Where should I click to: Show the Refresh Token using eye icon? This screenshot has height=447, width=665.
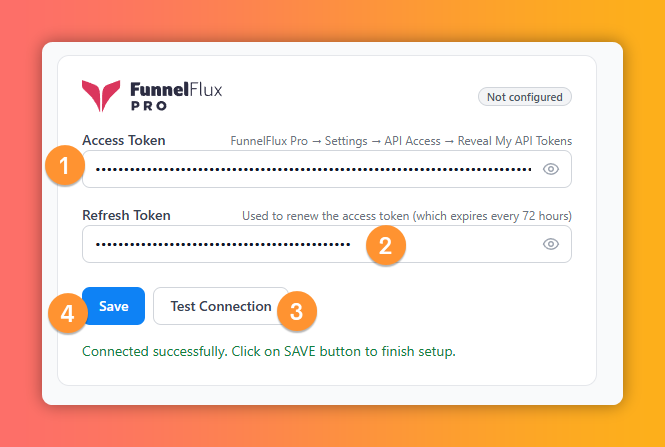point(550,244)
